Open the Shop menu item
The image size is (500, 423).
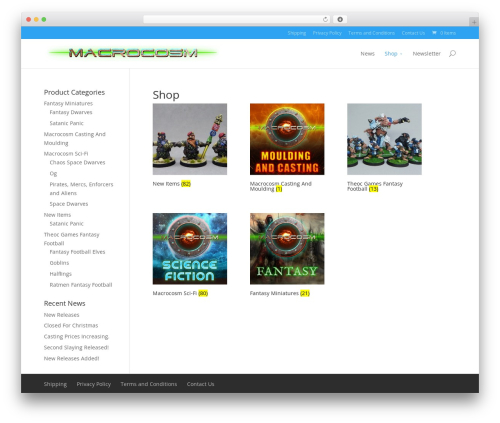pos(391,54)
